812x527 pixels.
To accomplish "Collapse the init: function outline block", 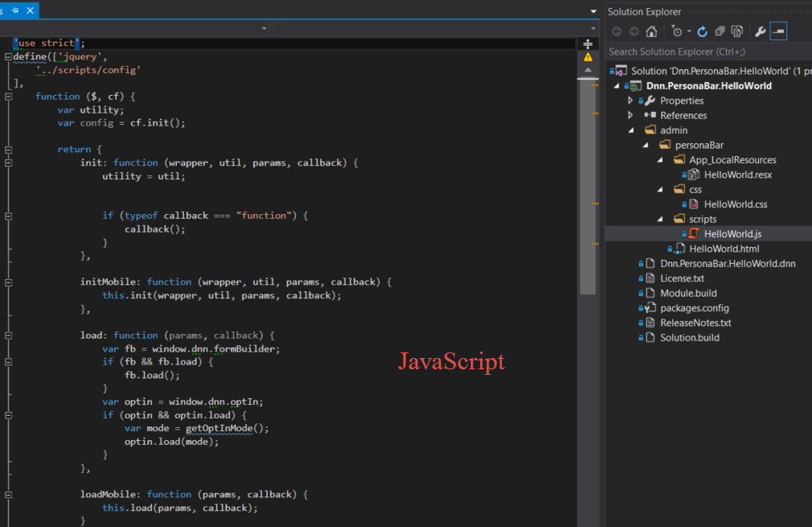I will tap(8, 163).
